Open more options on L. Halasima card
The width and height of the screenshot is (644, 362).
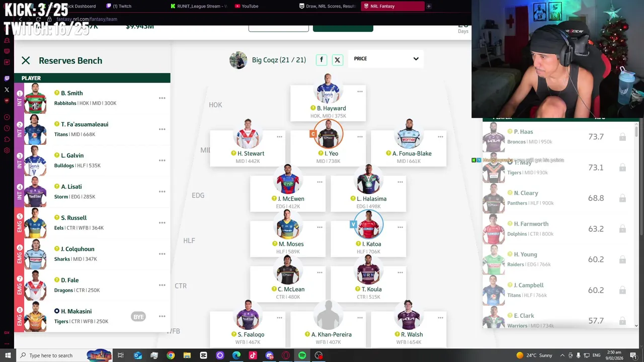click(x=400, y=182)
